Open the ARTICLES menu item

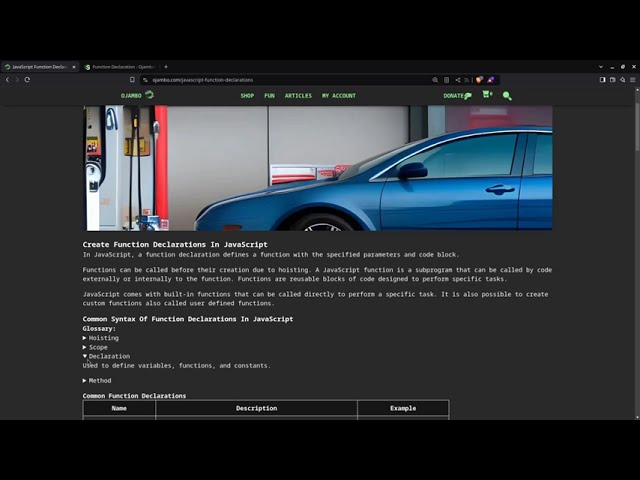click(x=298, y=96)
